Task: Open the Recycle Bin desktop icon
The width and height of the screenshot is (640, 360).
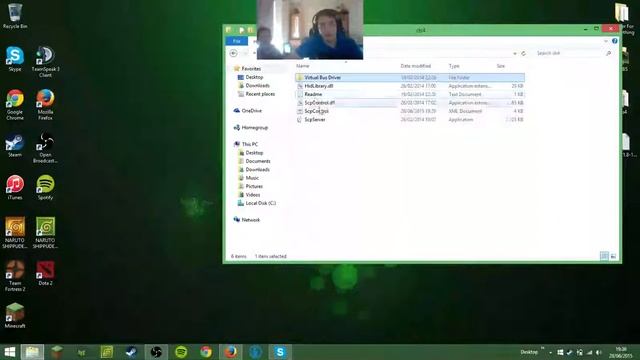Action: coord(15,16)
